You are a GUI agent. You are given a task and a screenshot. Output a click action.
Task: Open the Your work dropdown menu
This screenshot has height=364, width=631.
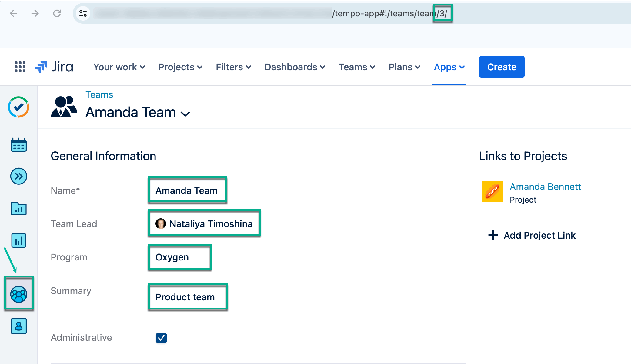click(x=119, y=67)
